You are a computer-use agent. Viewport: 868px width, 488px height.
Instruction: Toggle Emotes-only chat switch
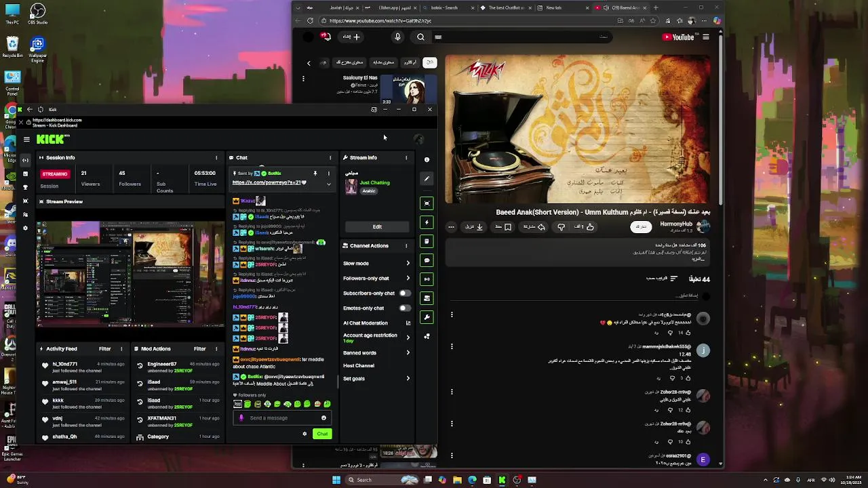click(404, 308)
